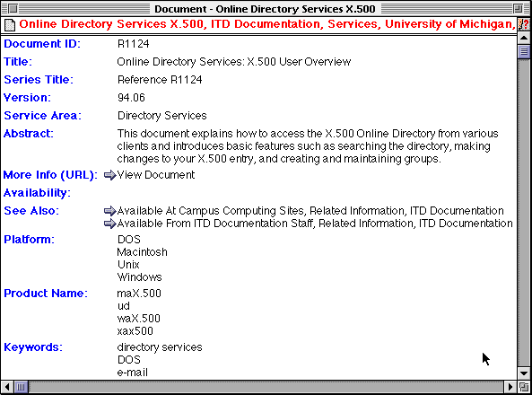The width and height of the screenshot is (532, 395).
Task: Click the zoom box in the title bar
Action: [518, 8]
